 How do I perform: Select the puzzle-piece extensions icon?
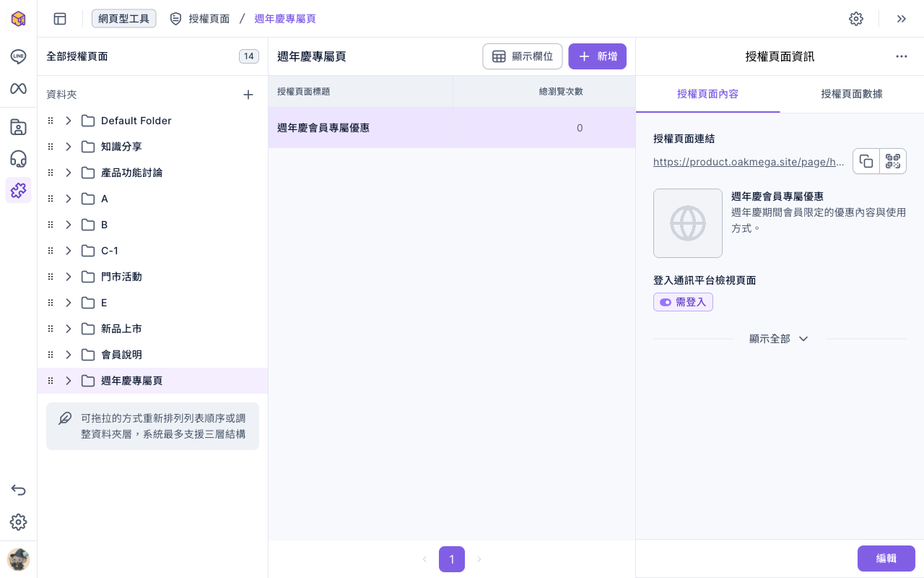click(x=18, y=190)
